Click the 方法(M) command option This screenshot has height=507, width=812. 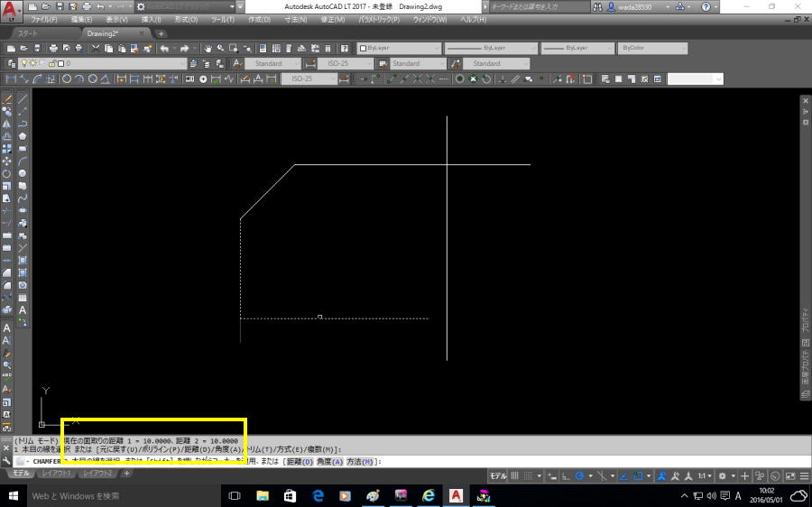(359, 461)
